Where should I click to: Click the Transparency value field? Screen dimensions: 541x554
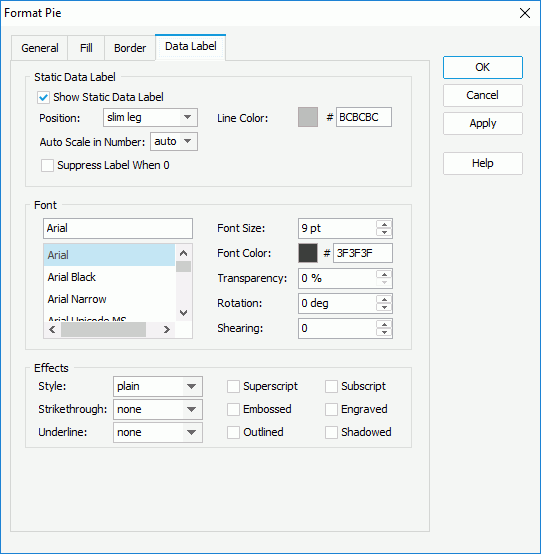coord(337,278)
